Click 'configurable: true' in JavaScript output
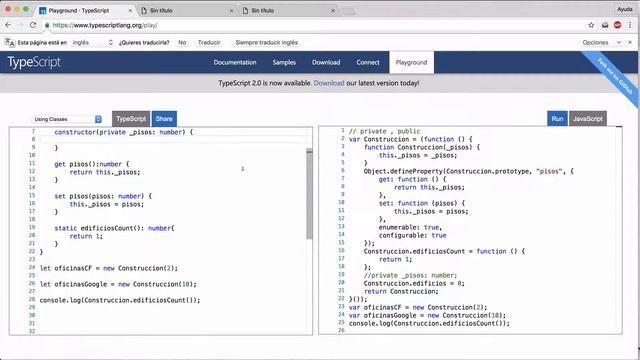The image size is (640, 360). point(413,236)
